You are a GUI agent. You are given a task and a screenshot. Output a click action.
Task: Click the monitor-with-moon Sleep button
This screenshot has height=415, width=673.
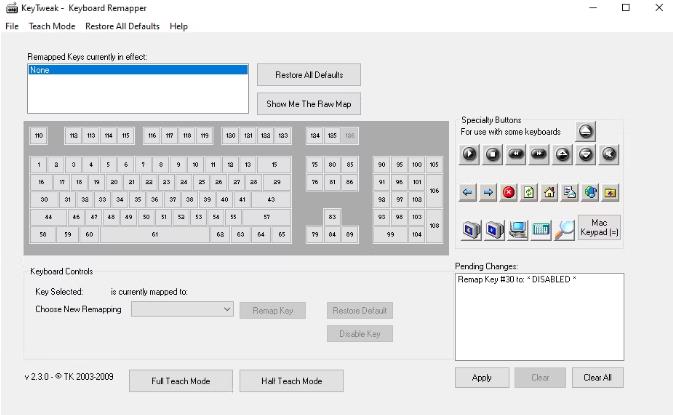[471, 230]
